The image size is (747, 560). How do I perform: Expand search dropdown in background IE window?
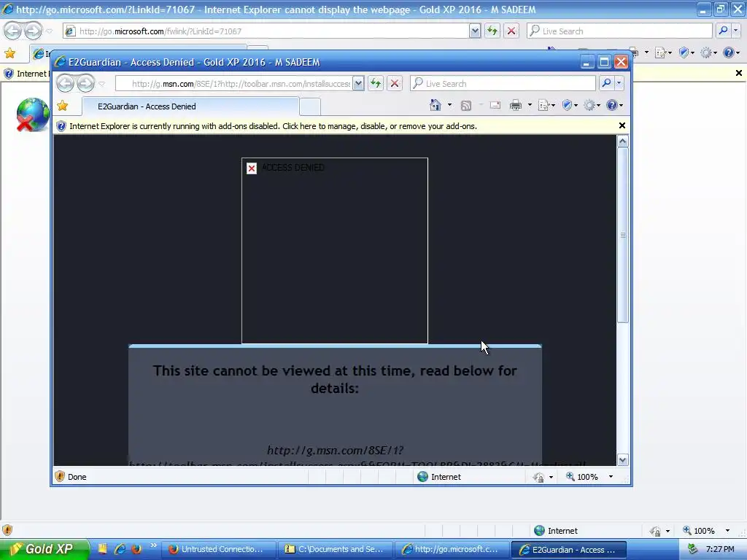pos(735,31)
